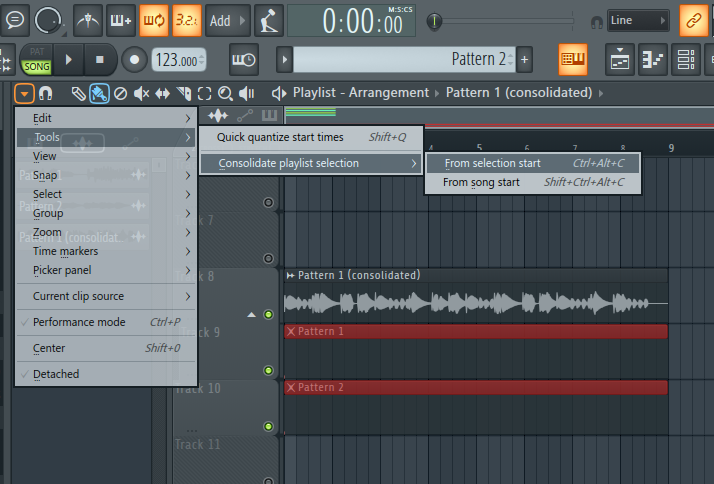Toggle the orange Playlist view icon
This screenshot has height=484, width=714.
click(573, 59)
